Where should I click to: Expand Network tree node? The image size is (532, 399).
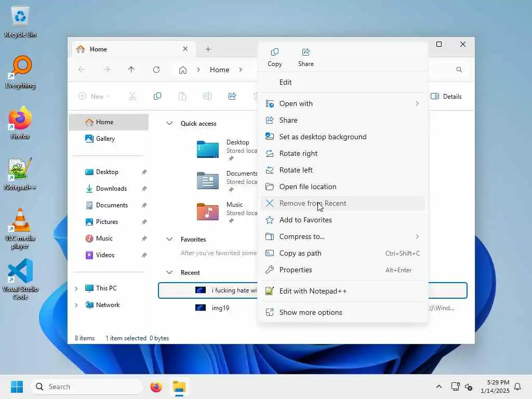pos(76,305)
